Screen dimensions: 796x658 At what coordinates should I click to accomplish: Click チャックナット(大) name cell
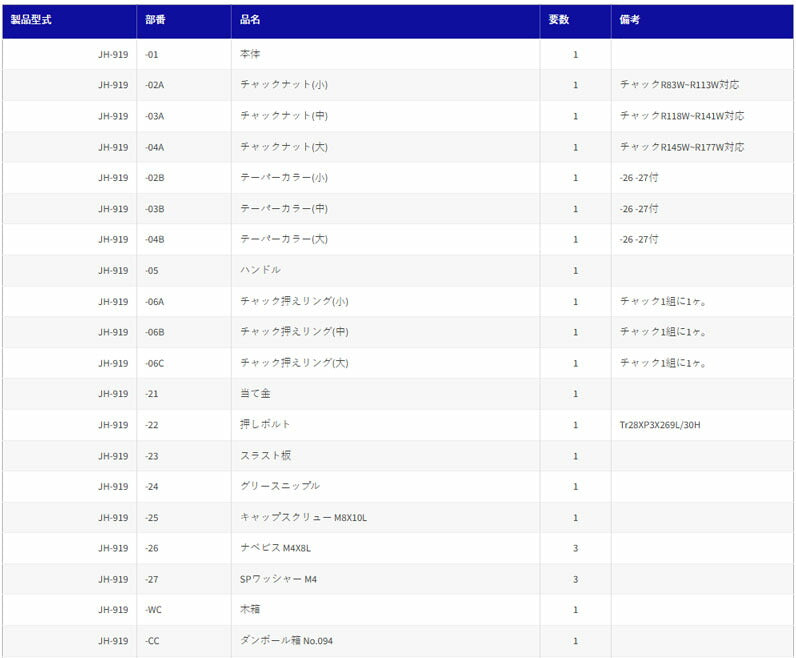[385, 147]
